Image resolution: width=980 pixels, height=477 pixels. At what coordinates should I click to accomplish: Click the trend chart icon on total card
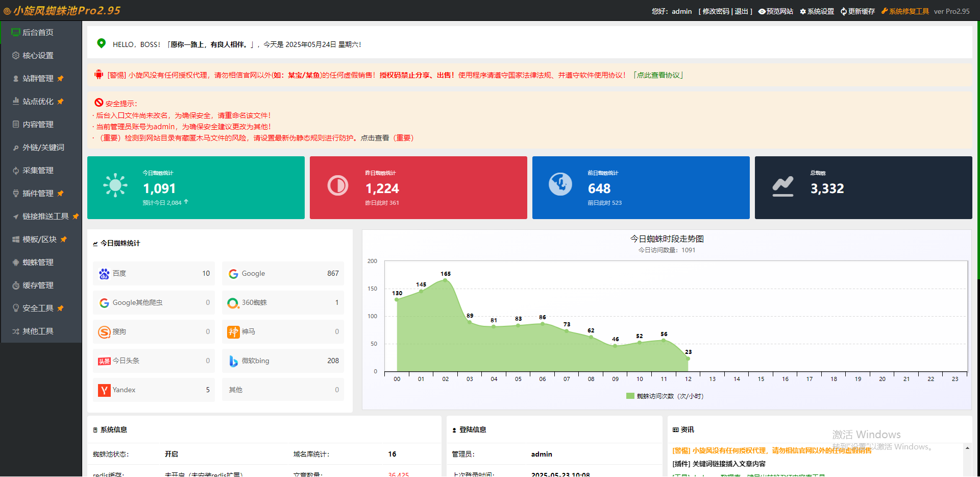pyautogui.click(x=783, y=186)
